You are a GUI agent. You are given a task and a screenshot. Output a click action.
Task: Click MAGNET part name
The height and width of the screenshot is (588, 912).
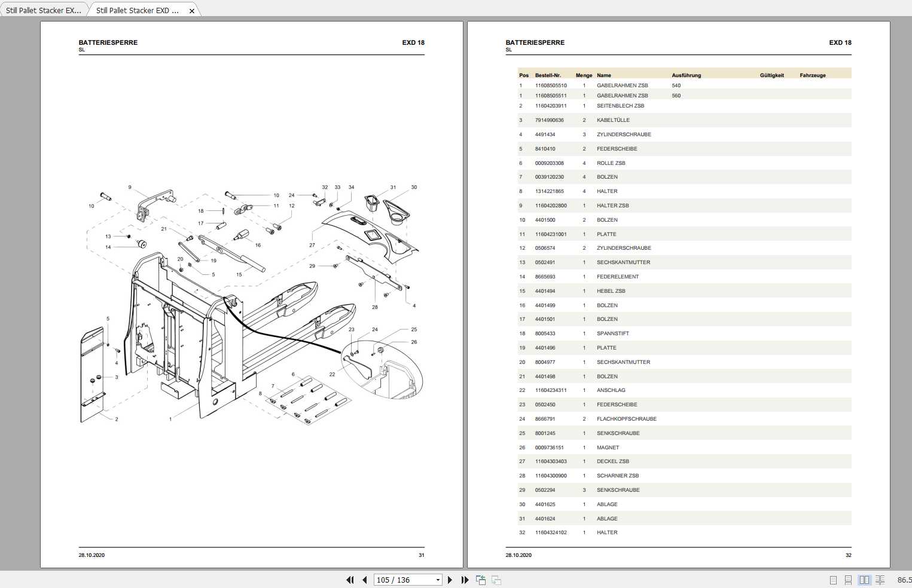click(608, 448)
